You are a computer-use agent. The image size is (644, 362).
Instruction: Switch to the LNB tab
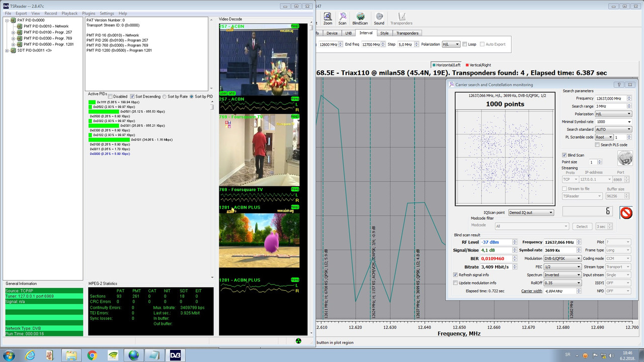click(348, 33)
